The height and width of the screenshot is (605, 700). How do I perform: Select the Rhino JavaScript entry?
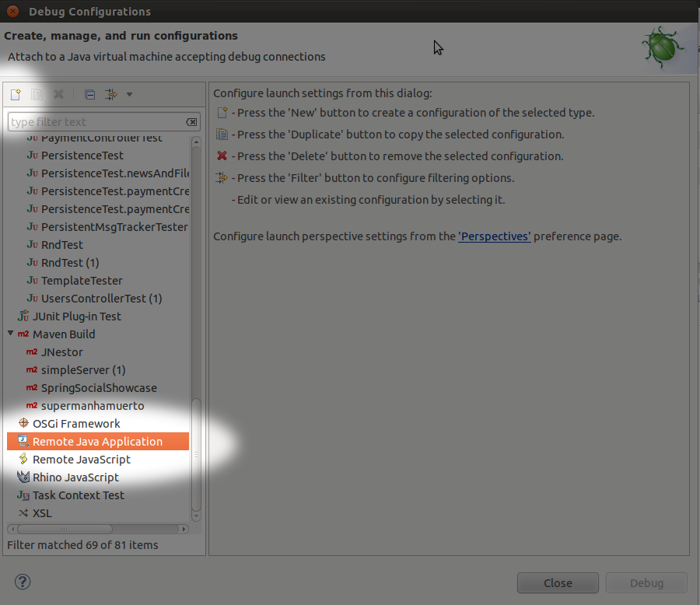75,477
